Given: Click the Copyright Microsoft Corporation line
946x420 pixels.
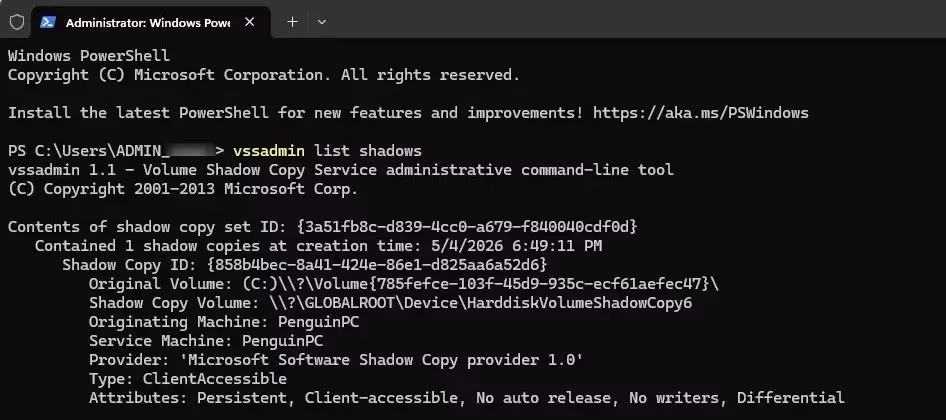Looking at the screenshot, I should point(264,75).
